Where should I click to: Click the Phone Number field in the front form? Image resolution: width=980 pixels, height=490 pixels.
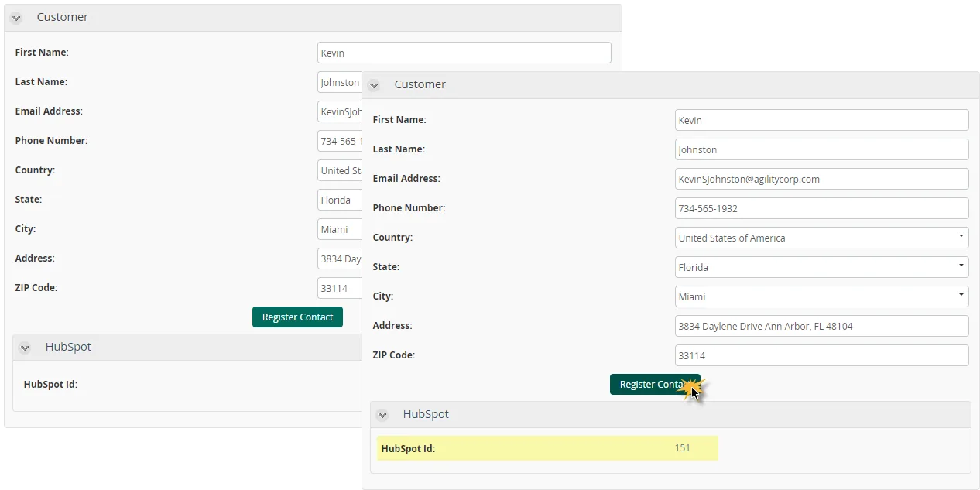coord(821,208)
